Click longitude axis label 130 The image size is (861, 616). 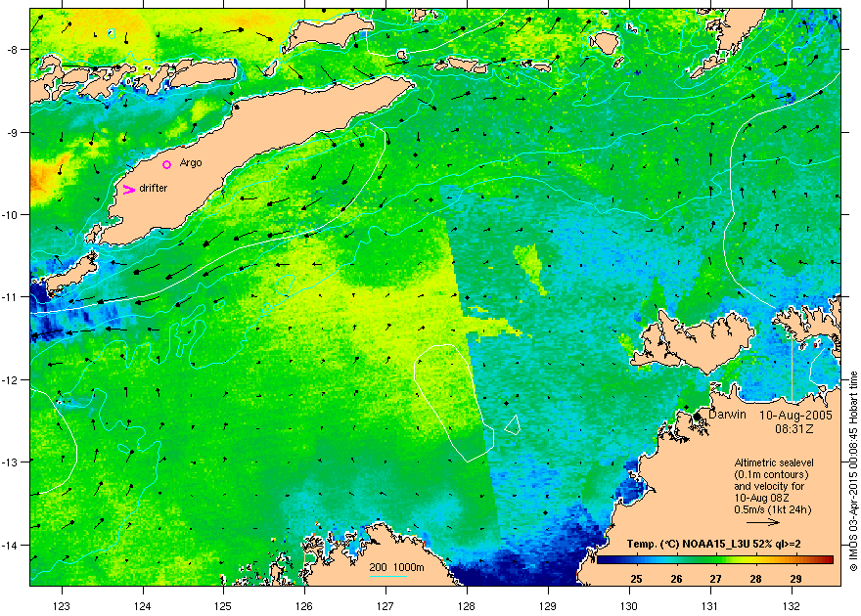tap(629, 606)
